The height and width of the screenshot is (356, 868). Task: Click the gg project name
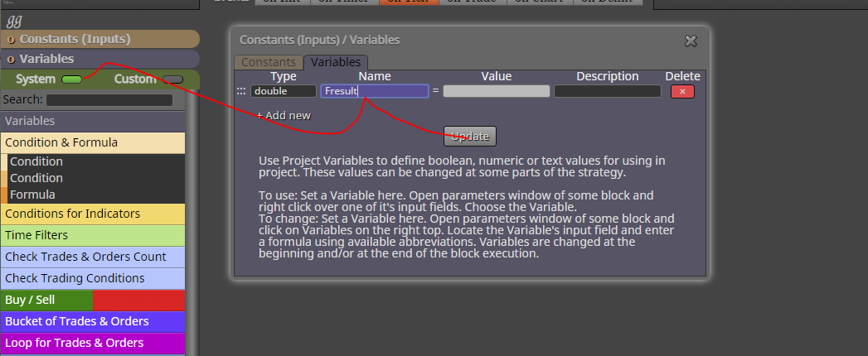point(14,22)
